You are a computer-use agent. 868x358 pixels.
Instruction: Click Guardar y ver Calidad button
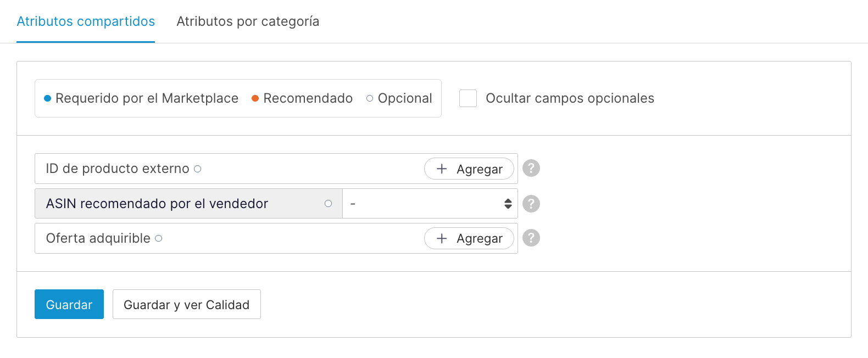tap(186, 304)
